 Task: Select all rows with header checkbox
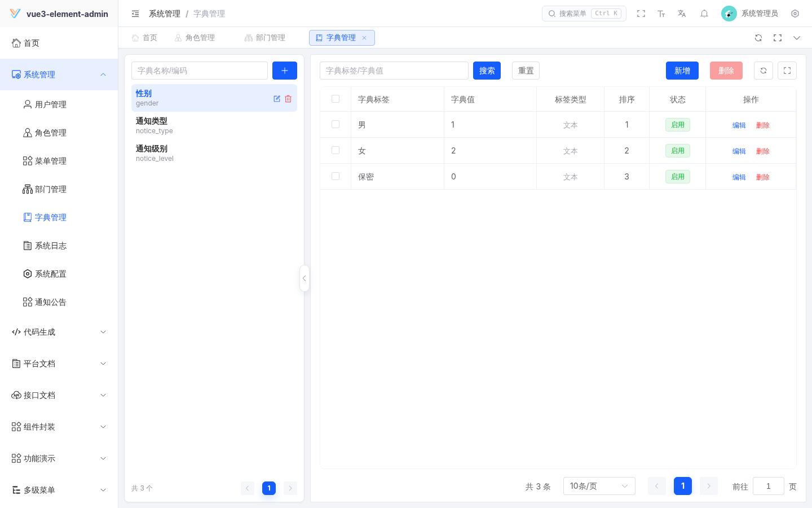(336, 99)
